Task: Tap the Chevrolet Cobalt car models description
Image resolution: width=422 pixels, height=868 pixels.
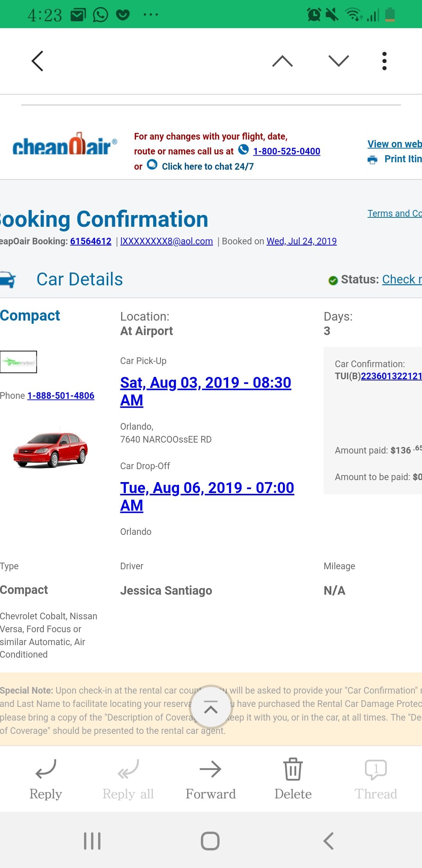Action: (x=48, y=635)
